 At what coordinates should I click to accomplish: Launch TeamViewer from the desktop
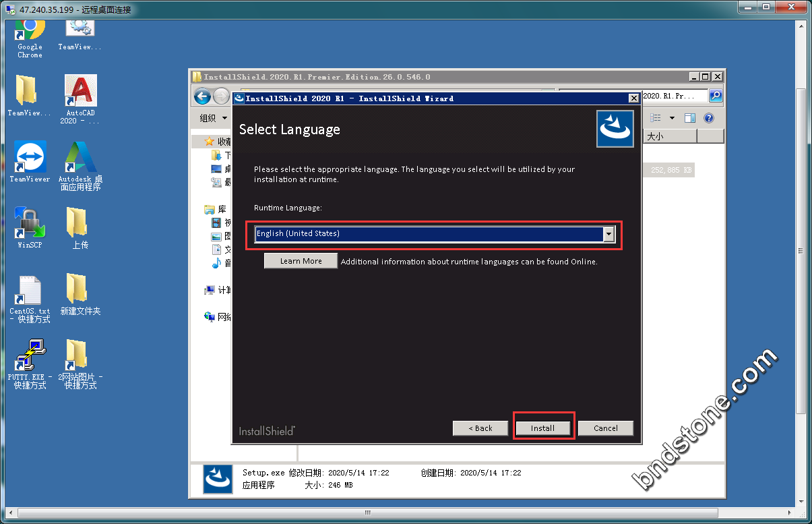pos(30,158)
